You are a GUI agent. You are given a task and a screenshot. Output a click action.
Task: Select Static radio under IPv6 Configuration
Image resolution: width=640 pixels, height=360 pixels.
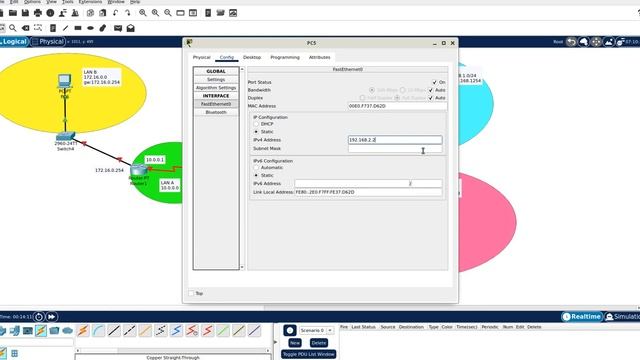pos(256,175)
